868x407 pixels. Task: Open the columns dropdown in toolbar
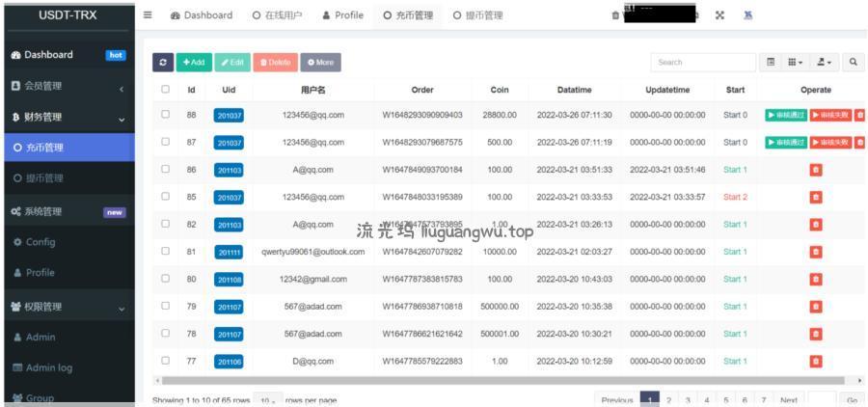(796, 63)
